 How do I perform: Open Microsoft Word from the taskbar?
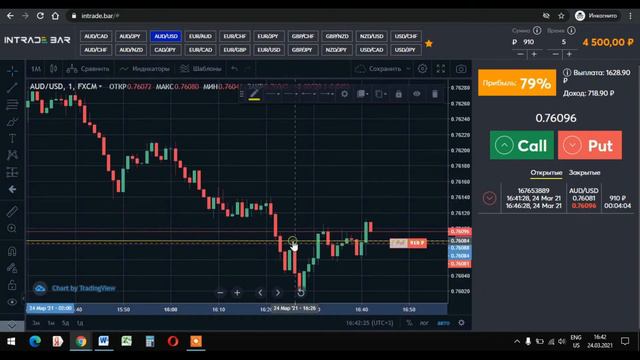(104, 341)
